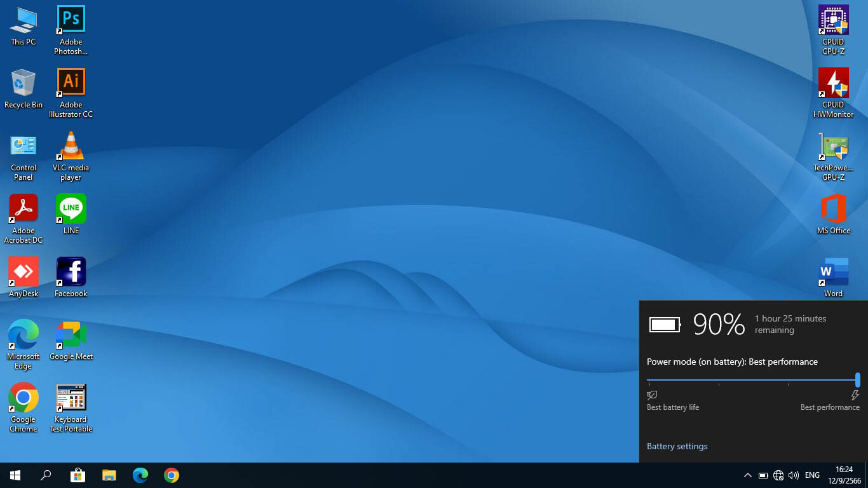The height and width of the screenshot is (488, 868).
Task: Open network globe tray icon
Action: (778, 475)
